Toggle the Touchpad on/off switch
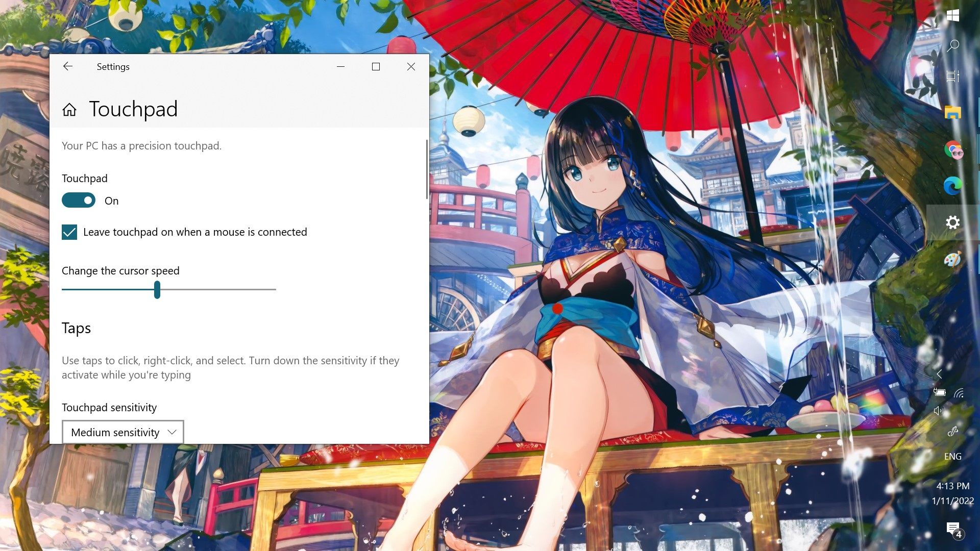The height and width of the screenshot is (551, 980). [x=78, y=201]
